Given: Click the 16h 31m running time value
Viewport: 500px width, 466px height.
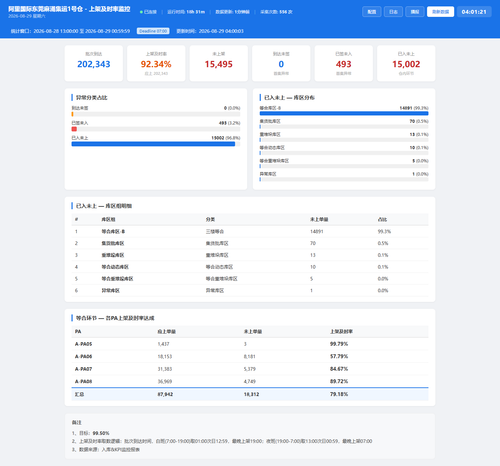Looking at the screenshot, I should point(196,12).
